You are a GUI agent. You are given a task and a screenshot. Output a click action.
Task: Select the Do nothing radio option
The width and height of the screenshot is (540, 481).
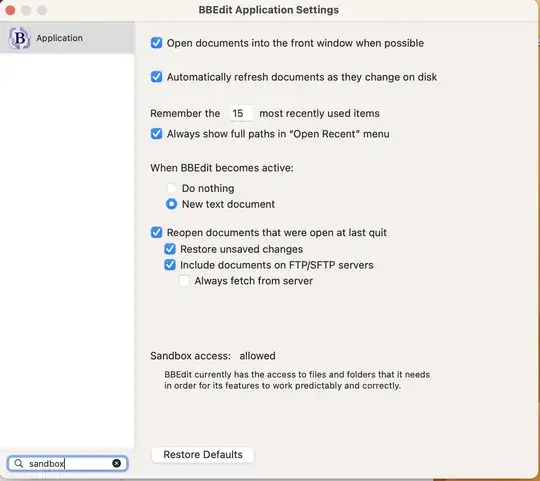coord(171,188)
